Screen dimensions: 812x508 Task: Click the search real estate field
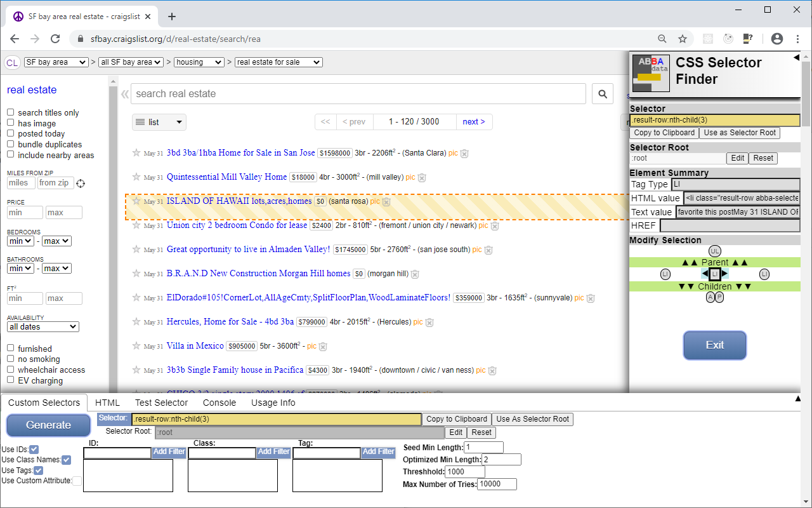(x=358, y=93)
